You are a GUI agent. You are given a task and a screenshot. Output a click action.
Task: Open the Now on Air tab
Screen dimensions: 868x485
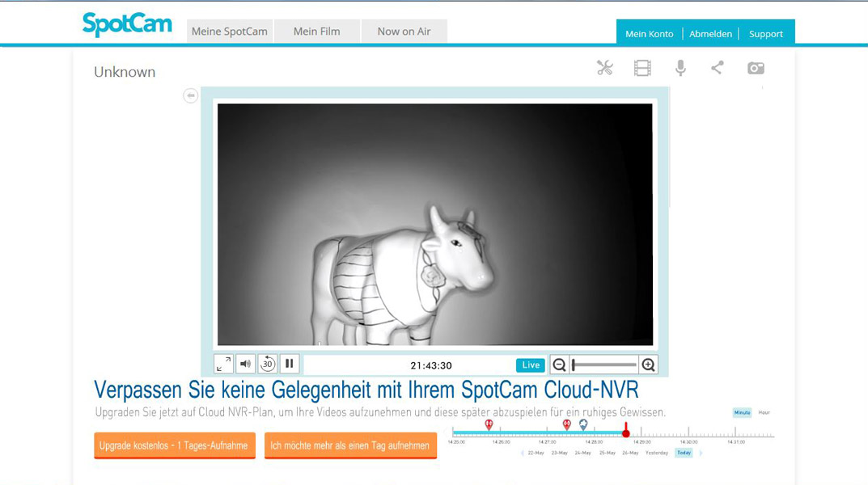[404, 32]
